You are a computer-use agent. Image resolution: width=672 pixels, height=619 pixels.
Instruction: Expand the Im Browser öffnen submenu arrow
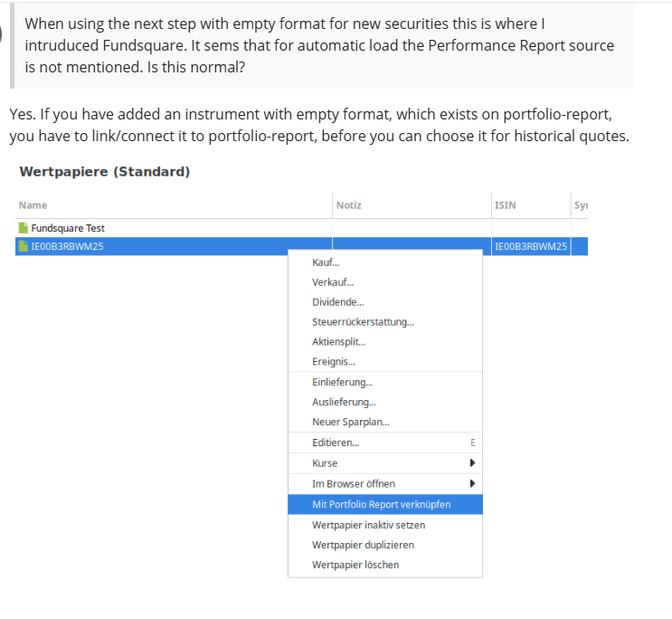tap(472, 483)
